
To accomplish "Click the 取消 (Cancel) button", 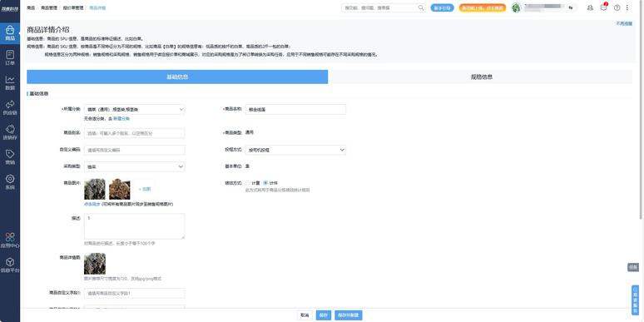I will 305,315.
